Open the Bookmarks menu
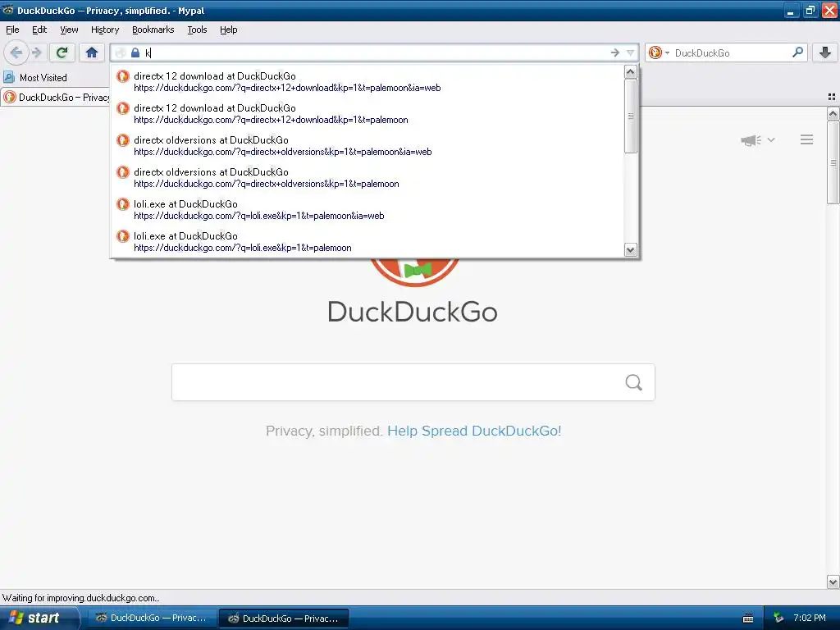The image size is (840, 630). (x=153, y=30)
